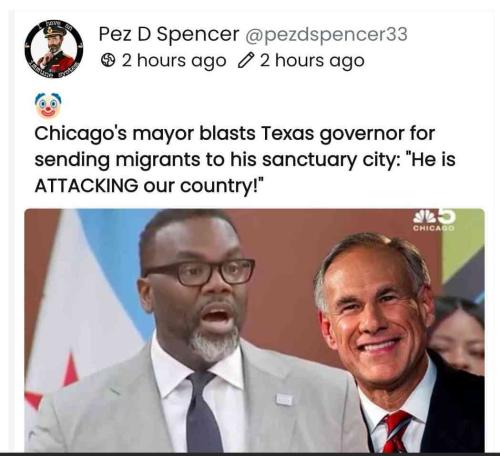
Task: Open the Pez D Spencer display name
Action: coord(169,34)
